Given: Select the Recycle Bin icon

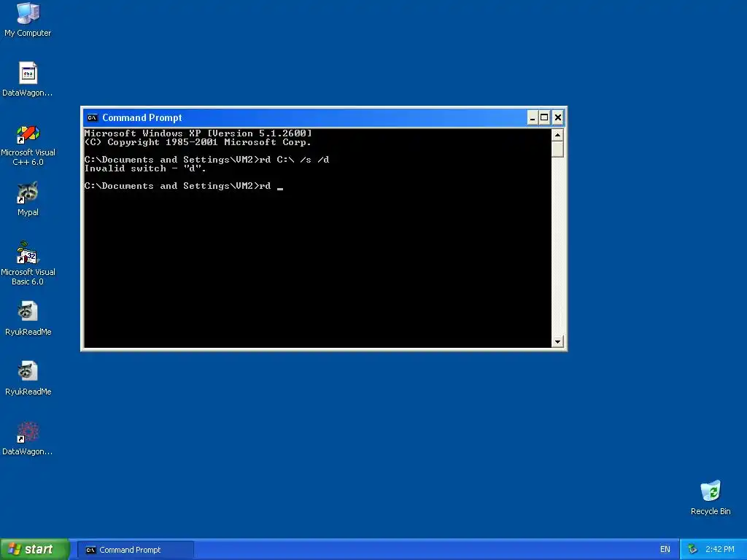Looking at the screenshot, I should [x=711, y=498].
